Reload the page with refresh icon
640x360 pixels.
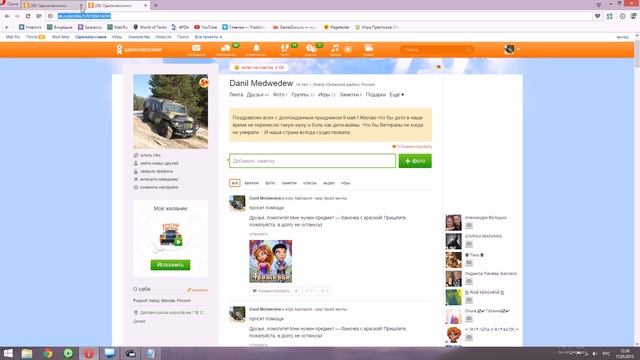pyautogui.click(x=28, y=16)
